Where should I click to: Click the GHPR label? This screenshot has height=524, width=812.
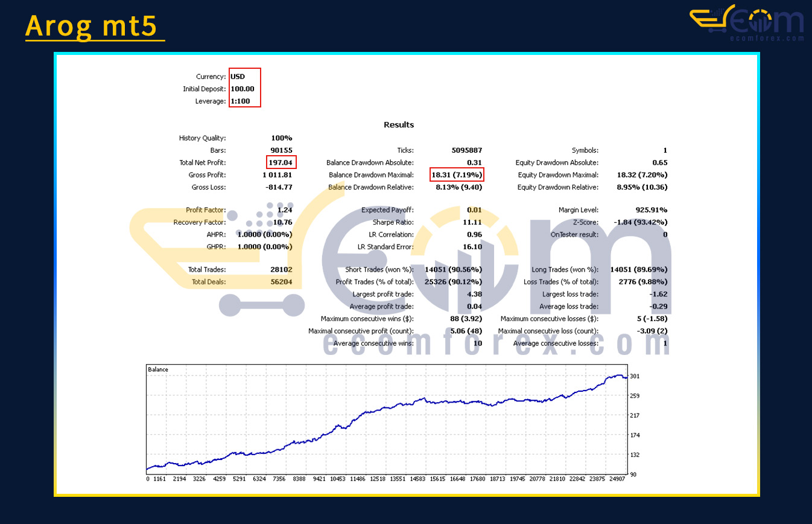point(216,246)
